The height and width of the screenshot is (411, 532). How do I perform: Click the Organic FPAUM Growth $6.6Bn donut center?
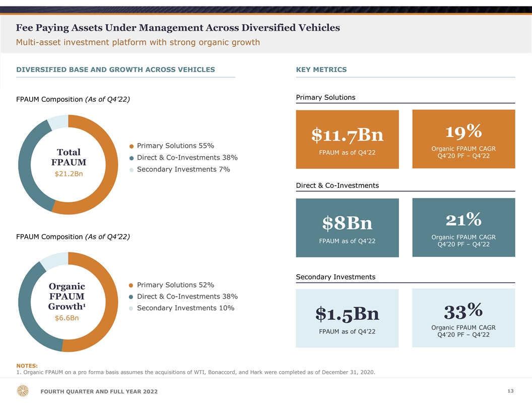click(69, 301)
